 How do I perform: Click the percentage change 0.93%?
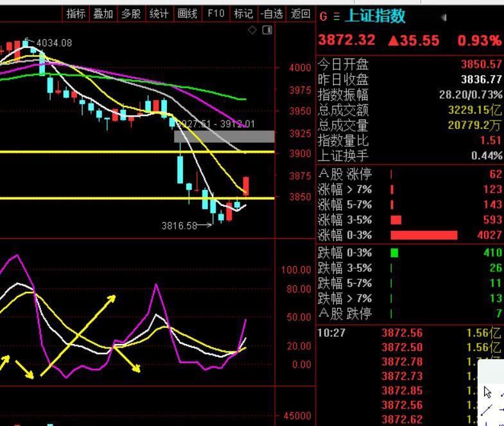coord(479,40)
